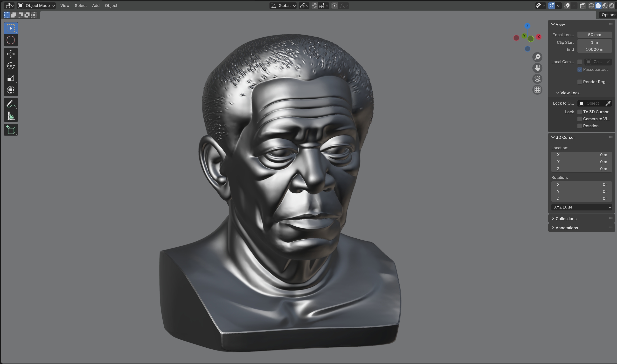
Task: Open the Select menu
Action: pyautogui.click(x=81, y=6)
